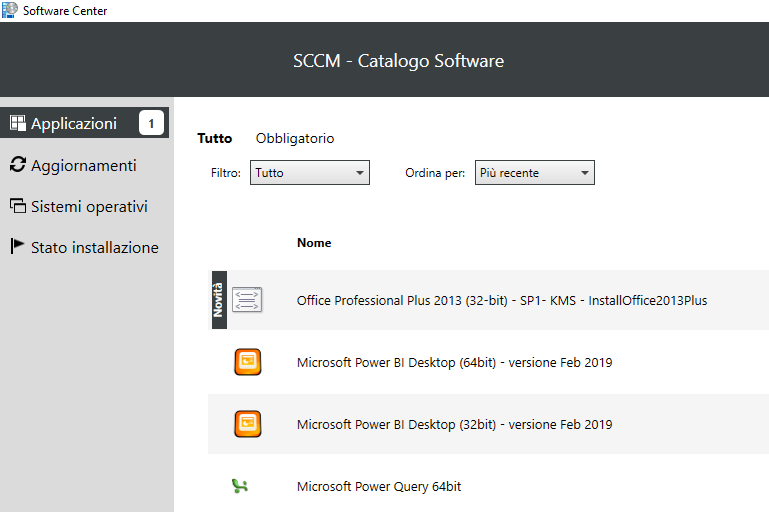This screenshot has height=512, width=769.
Task: Click the Ordina per: label
Action: click(435, 173)
